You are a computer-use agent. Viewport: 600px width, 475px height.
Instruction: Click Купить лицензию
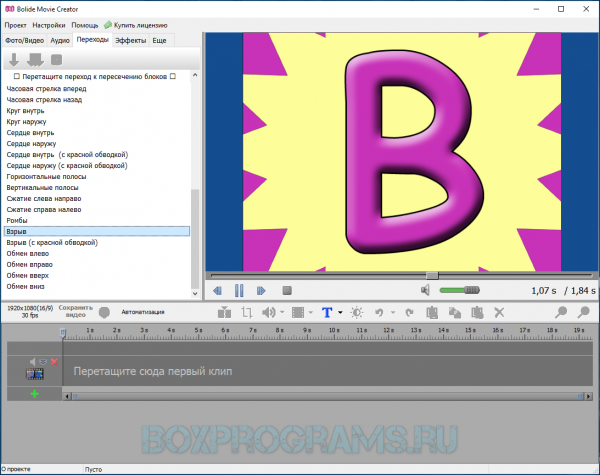(x=136, y=25)
